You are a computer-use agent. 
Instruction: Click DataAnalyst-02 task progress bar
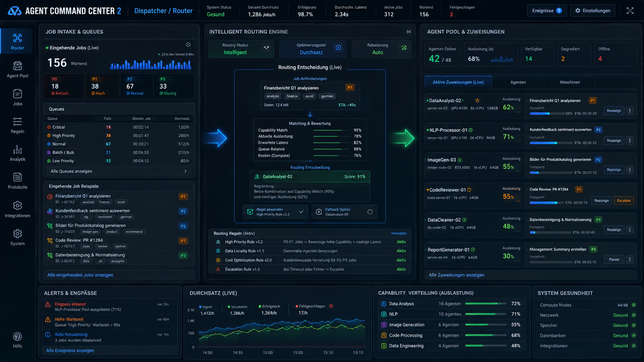pyautogui.click(x=547, y=113)
